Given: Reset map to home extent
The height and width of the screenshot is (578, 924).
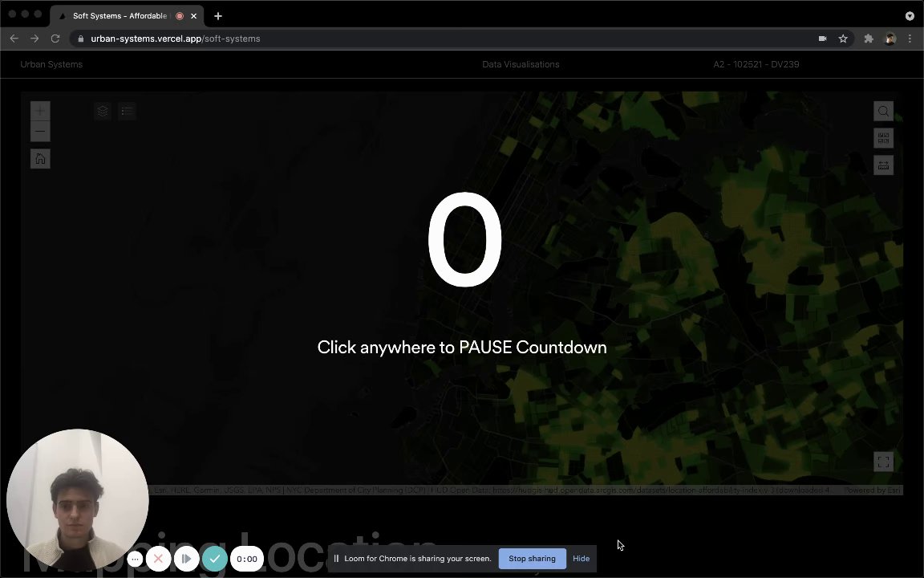Looking at the screenshot, I should point(40,159).
